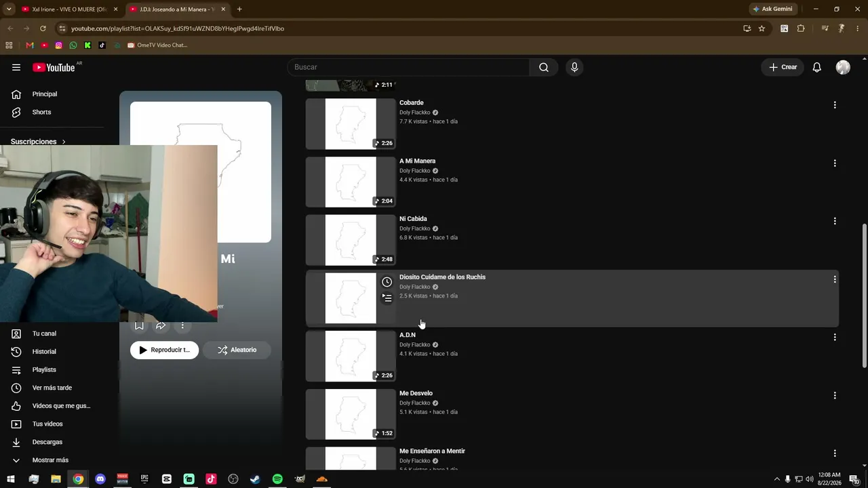This screenshot has height=488, width=868.
Task: Open the notifications bell
Action: point(817,67)
